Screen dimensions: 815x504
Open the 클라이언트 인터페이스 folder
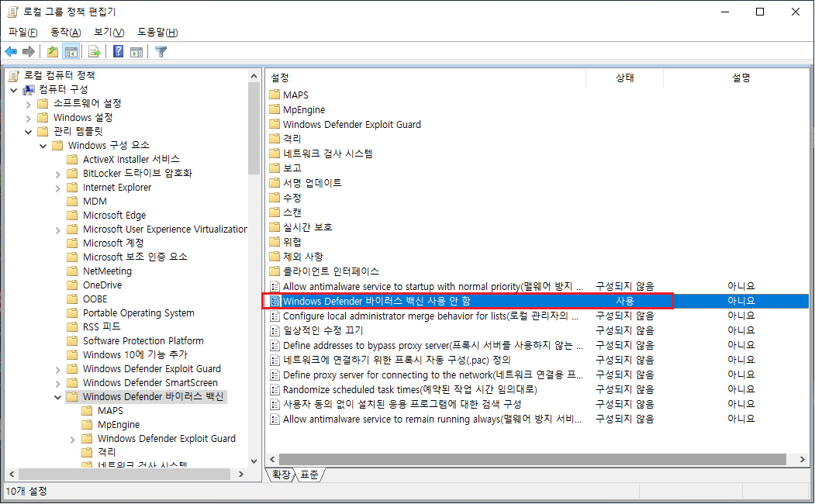(x=331, y=271)
